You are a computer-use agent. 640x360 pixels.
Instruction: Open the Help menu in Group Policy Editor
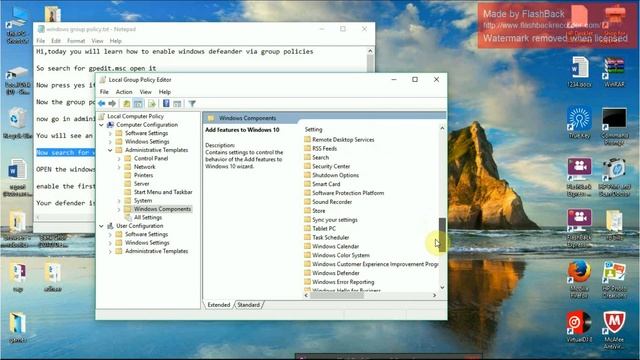[x=164, y=92]
